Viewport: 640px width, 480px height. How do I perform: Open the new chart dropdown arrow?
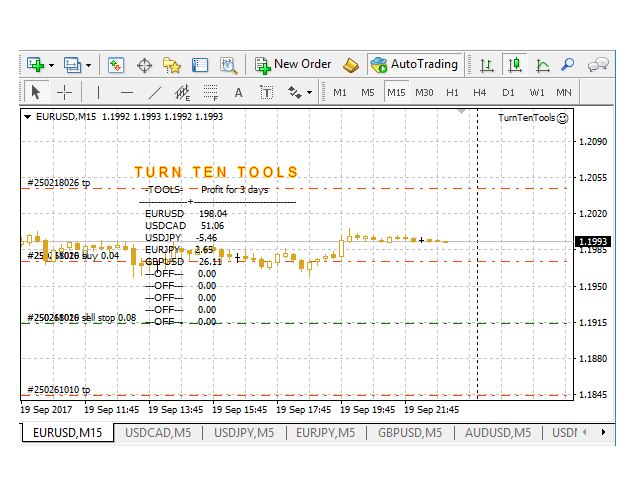(51, 65)
